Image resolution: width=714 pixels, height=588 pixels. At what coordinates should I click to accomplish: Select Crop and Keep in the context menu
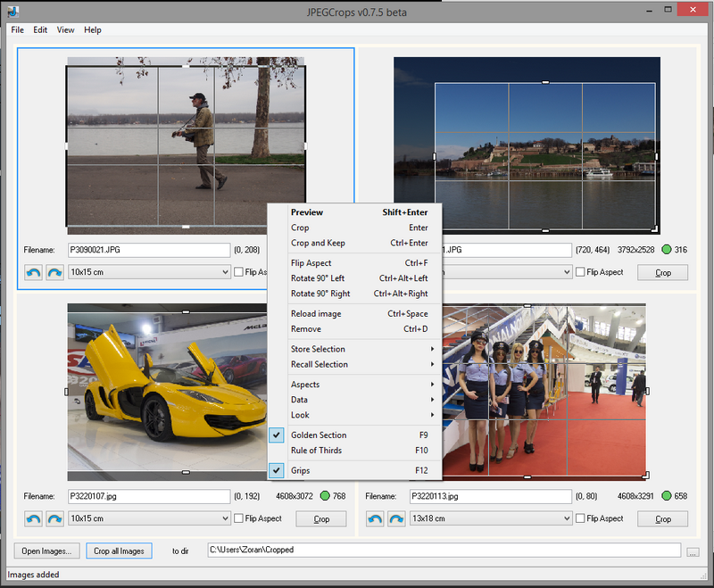tap(355, 243)
